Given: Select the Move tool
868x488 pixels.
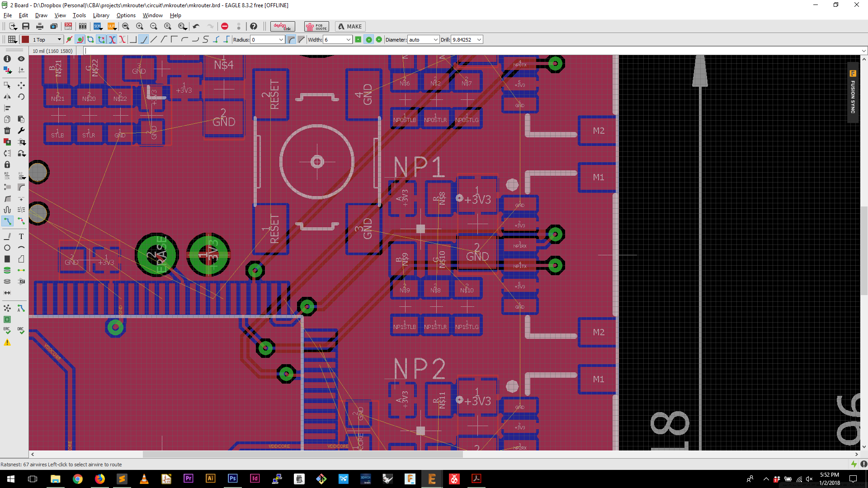Looking at the screenshot, I should coord(21,85).
